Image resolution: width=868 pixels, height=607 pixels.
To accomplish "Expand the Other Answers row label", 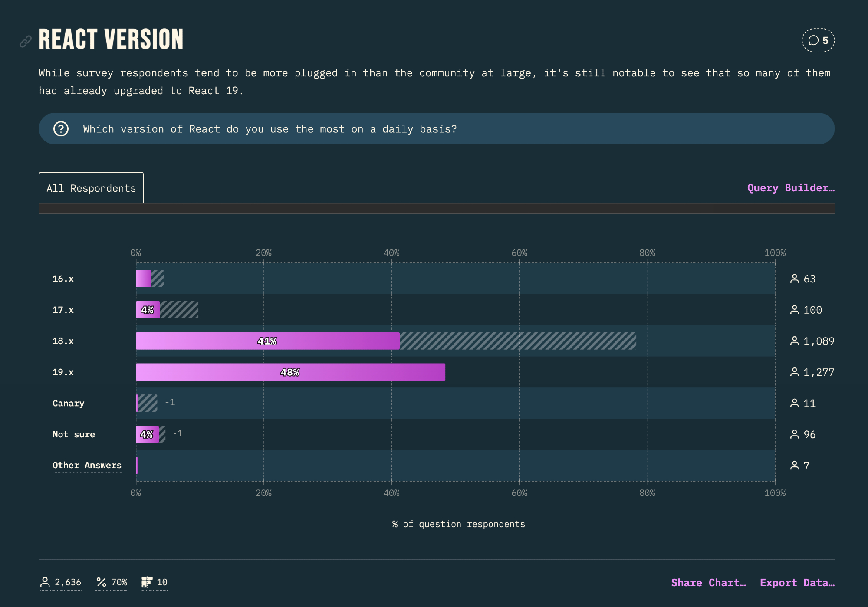I will [x=87, y=465].
